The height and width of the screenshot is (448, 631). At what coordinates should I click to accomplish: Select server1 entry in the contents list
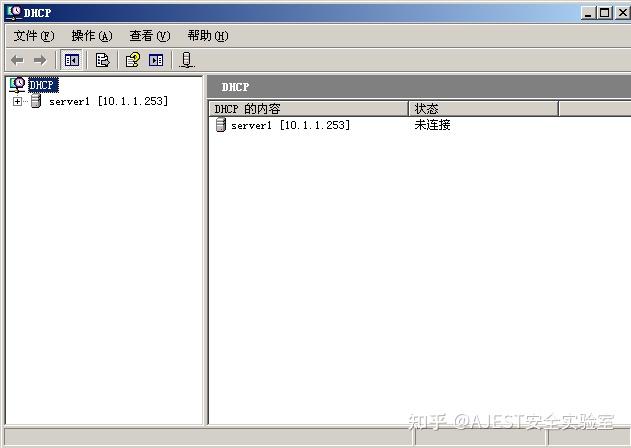coord(290,125)
